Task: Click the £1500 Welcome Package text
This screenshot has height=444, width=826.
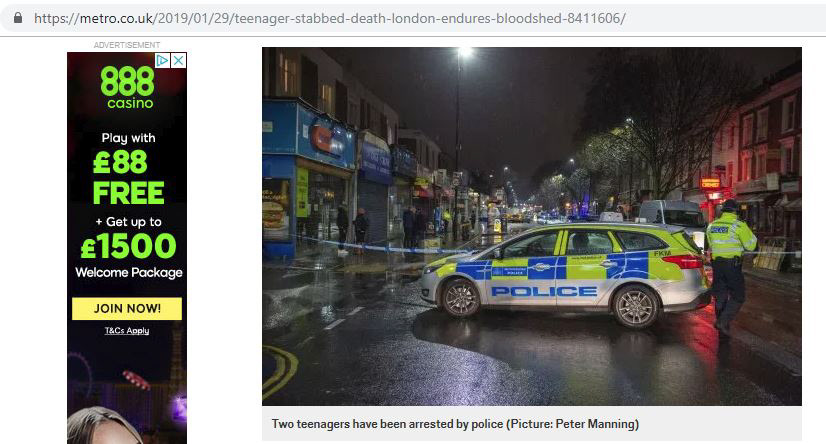Action: click(129, 256)
